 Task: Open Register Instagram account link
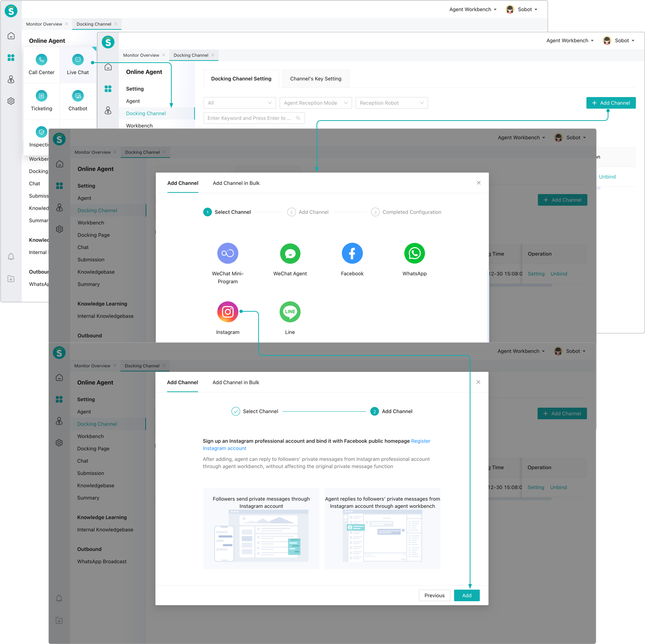pyautogui.click(x=421, y=441)
